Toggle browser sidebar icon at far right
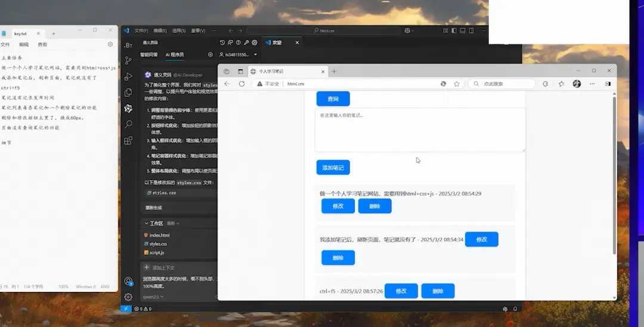Image resolution: width=644 pixels, height=327 pixels. pos(608,84)
